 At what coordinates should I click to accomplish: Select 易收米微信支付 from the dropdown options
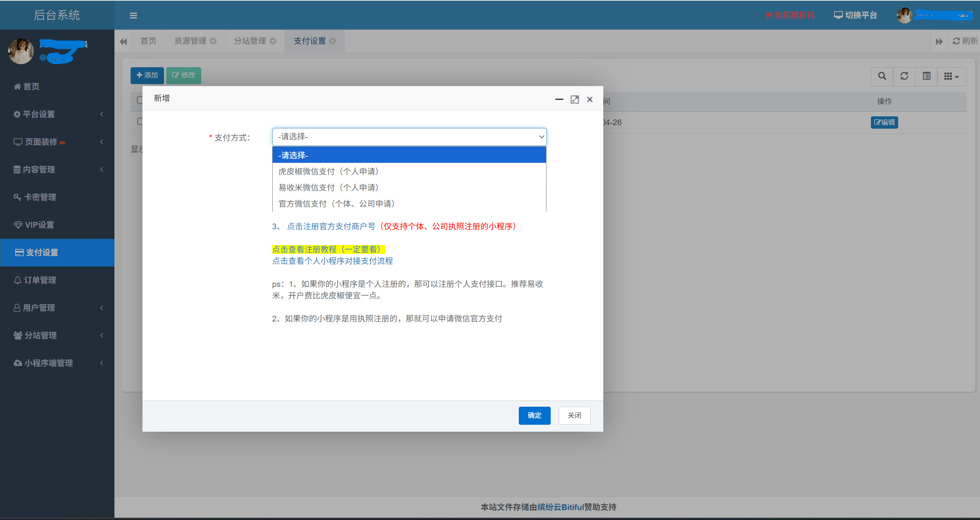(x=328, y=187)
